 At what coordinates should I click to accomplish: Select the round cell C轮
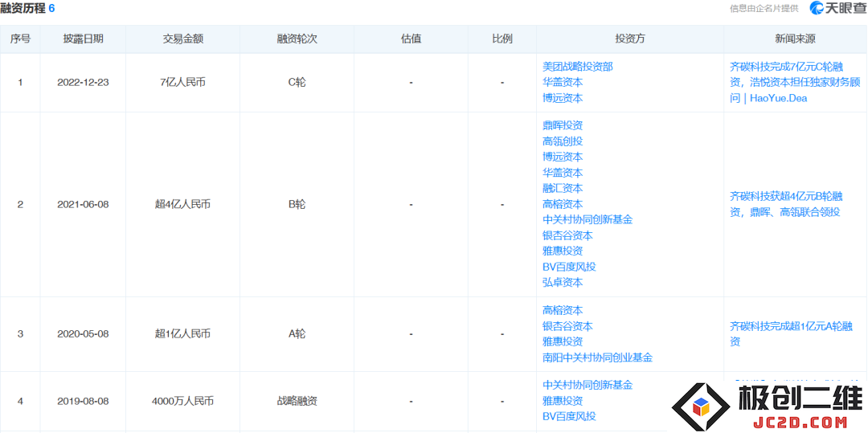(x=297, y=83)
